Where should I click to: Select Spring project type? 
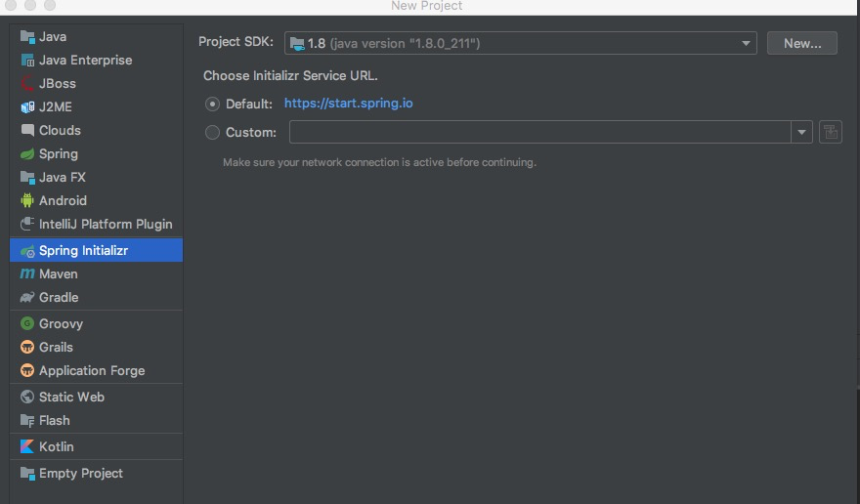[x=96, y=154]
